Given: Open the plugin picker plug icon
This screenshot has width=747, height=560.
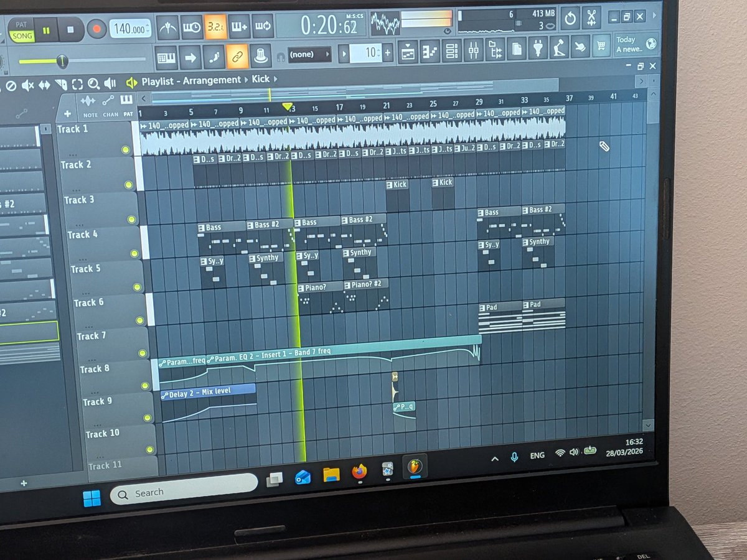Looking at the screenshot, I should [x=538, y=47].
